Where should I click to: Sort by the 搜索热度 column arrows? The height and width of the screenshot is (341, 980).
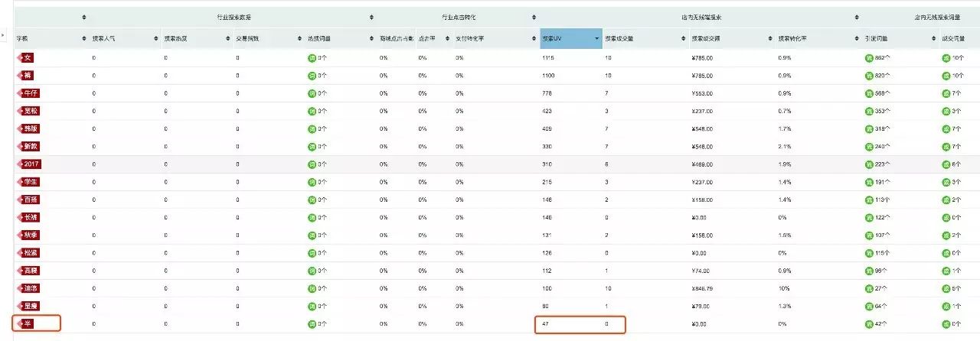coord(228,38)
